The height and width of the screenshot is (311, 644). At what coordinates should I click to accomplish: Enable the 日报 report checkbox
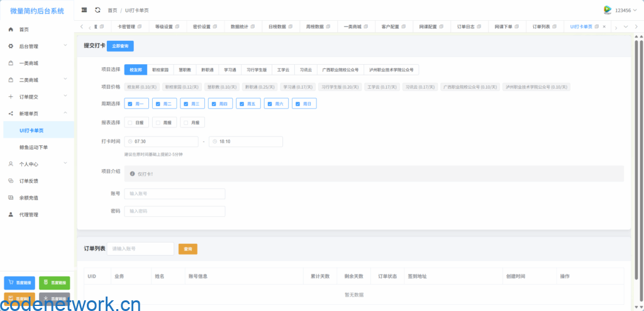[130, 123]
